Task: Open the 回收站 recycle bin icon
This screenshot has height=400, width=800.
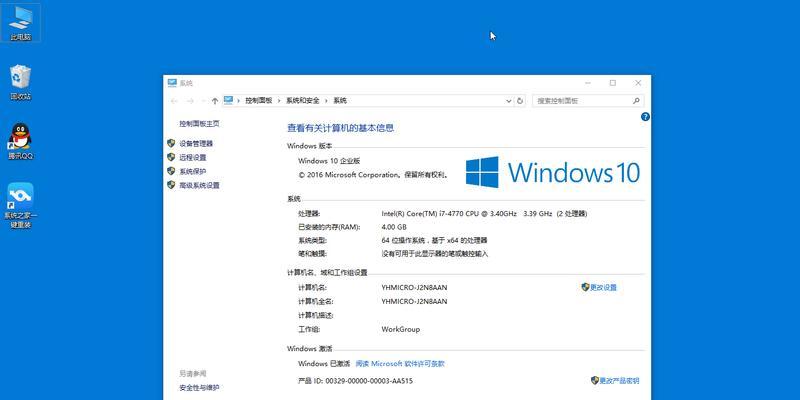Action: click(20, 82)
